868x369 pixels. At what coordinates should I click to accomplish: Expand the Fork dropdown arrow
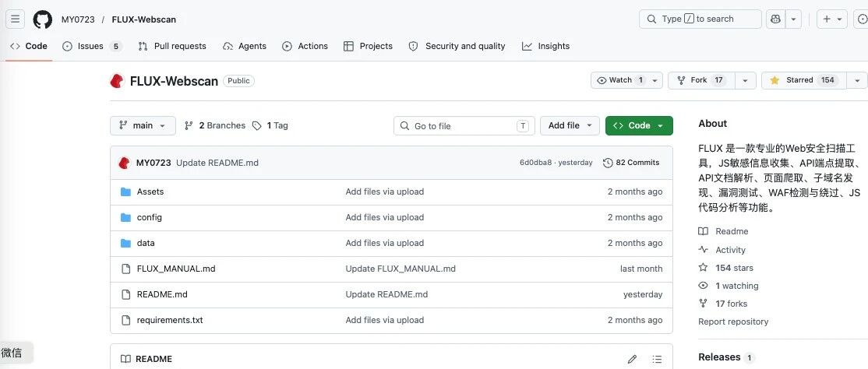click(745, 80)
